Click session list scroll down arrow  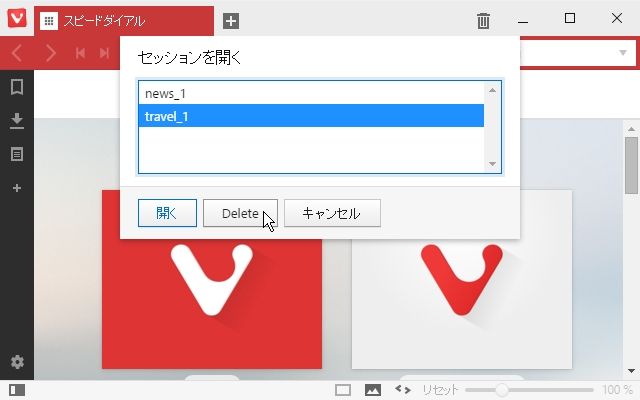click(x=492, y=164)
